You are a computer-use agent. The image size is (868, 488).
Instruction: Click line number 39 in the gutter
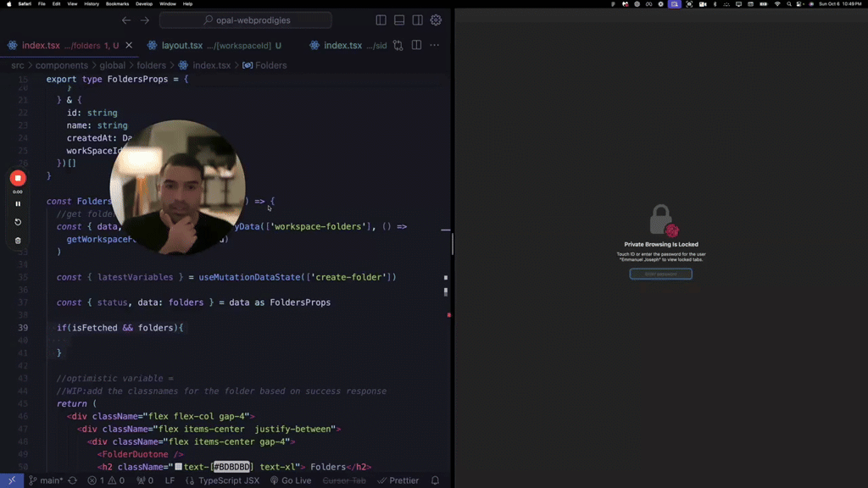pos(23,328)
